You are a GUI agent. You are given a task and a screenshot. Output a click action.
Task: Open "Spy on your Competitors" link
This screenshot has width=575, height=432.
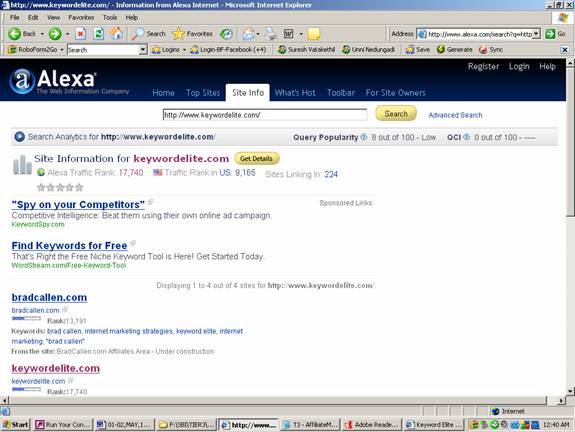coord(78,205)
